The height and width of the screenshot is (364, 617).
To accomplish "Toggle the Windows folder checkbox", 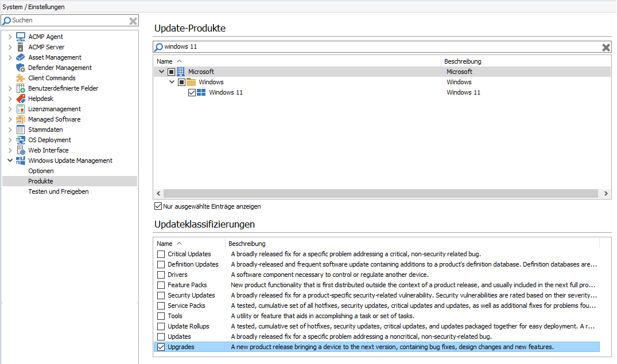I will pyautogui.click(x=181, y=82).
